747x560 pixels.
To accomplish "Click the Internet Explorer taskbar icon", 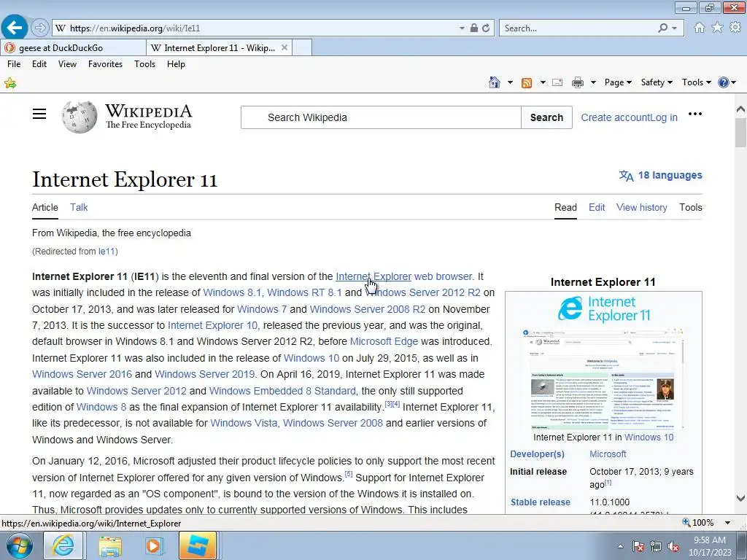I will point(63,545).
